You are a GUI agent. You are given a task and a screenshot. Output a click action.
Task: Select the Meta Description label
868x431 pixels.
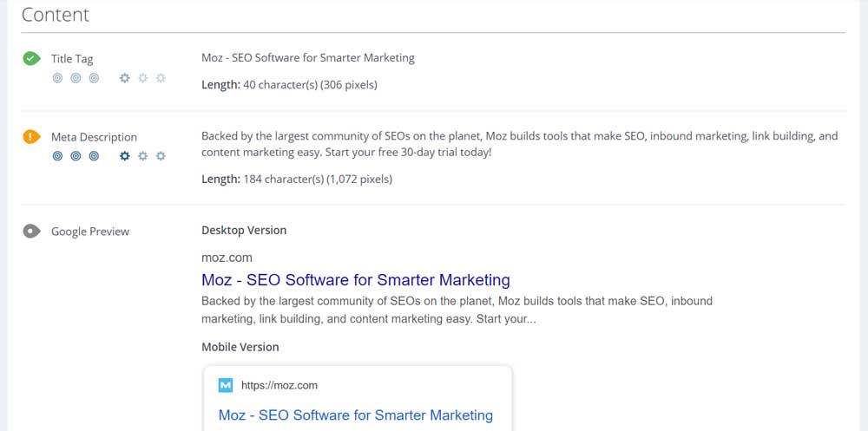(94, 137)
